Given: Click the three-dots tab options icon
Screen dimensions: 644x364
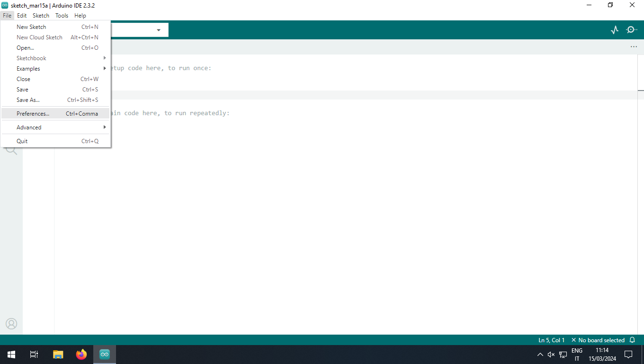Looking at the screenshot, I should pos(634,47).
